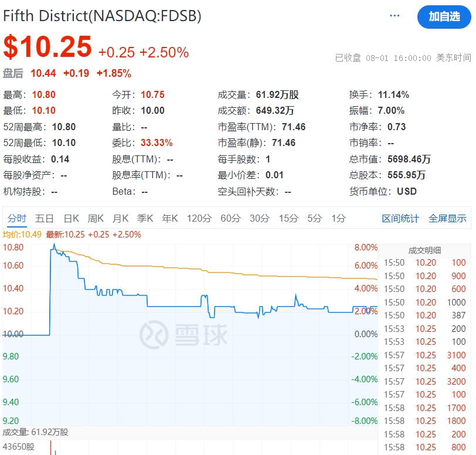476x455 pixels.
Task: Open the 15分 interval chart
Action: 288,218
